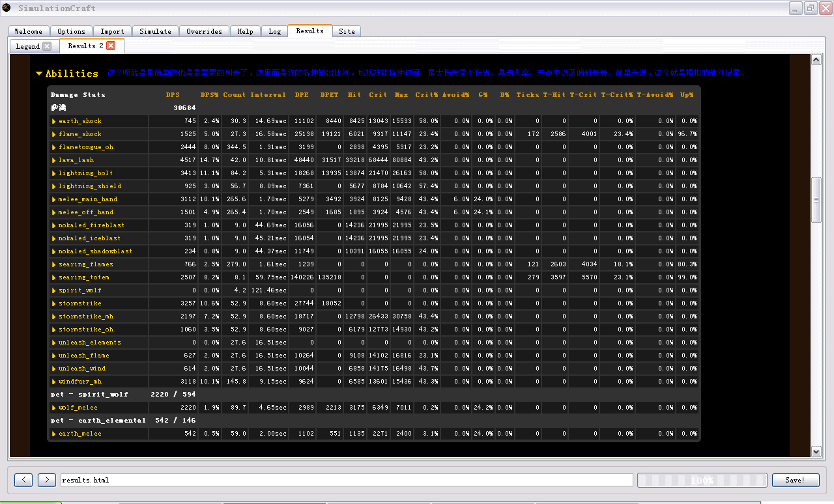Click the Ticks column header

tap(528, 95)
